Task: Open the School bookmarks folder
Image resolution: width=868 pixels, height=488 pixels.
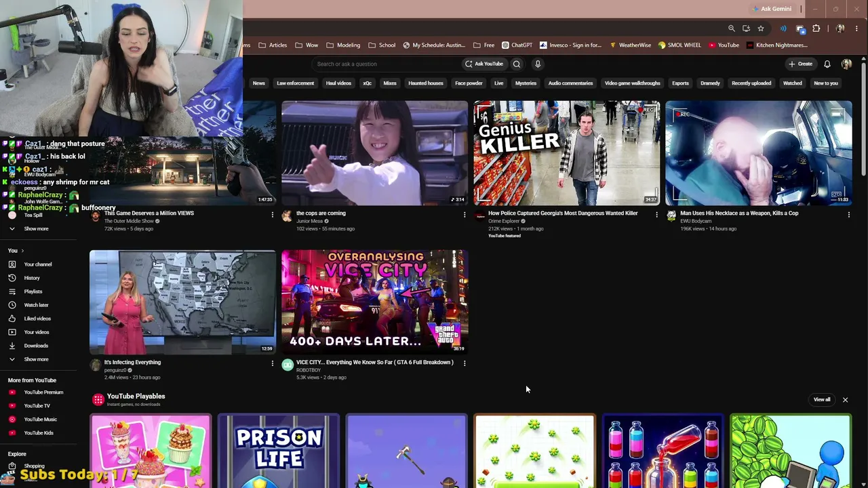Action: point(382,45)
